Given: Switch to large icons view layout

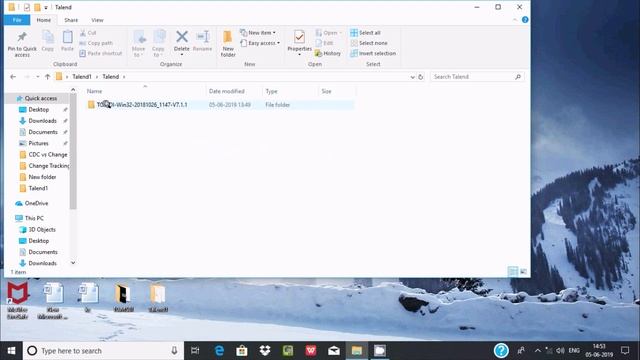Looking at the screenshot, I should click(524, 271).
